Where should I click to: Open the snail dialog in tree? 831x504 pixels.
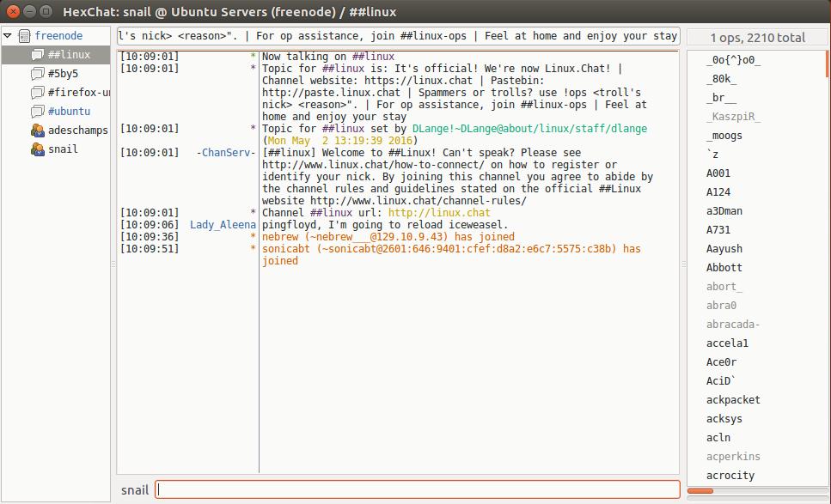click(63, 149)
